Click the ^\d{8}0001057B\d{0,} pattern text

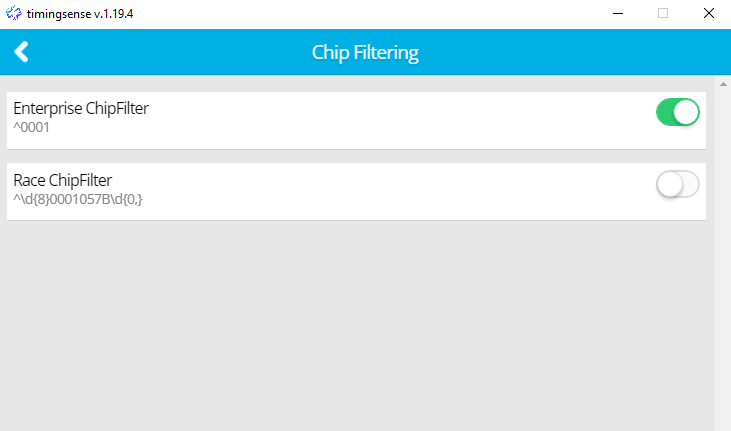[x=78, y=199]
